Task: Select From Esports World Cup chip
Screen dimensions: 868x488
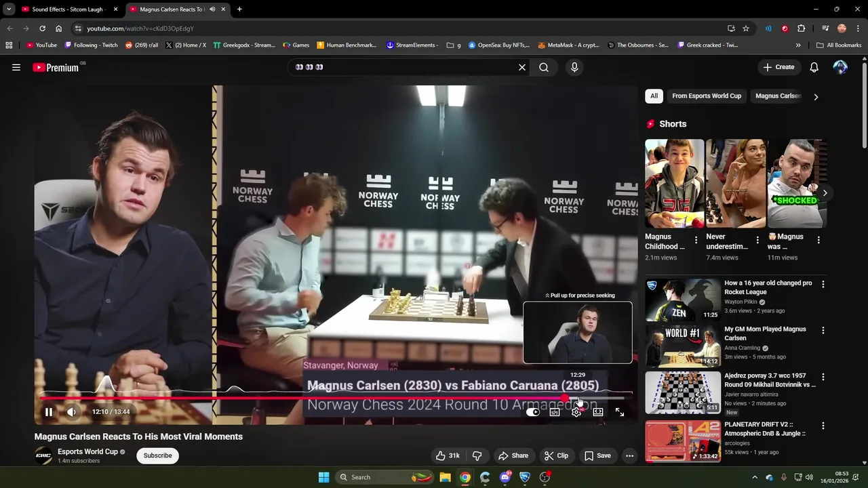Action: point(707,96)
